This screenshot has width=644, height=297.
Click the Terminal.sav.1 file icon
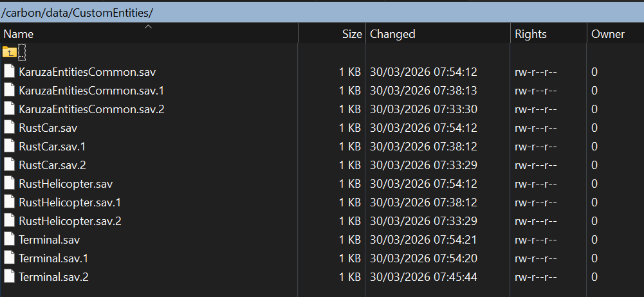tap(9, 258)
